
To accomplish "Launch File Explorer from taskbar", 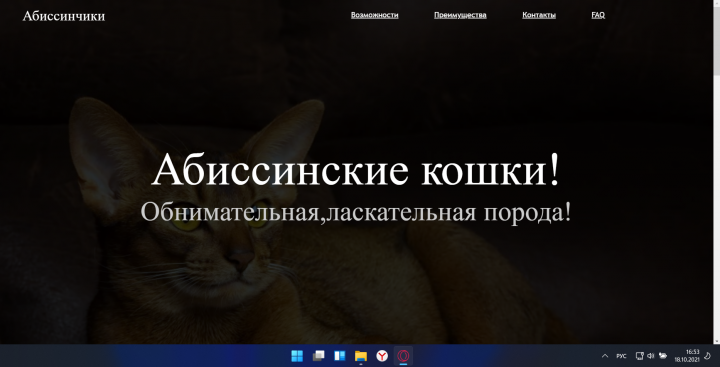I will (361, 356).
